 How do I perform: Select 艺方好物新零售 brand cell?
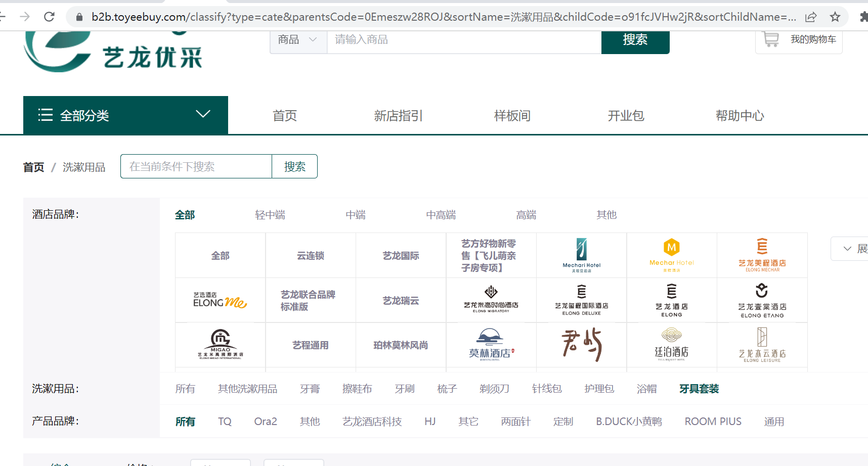point(491,255)
